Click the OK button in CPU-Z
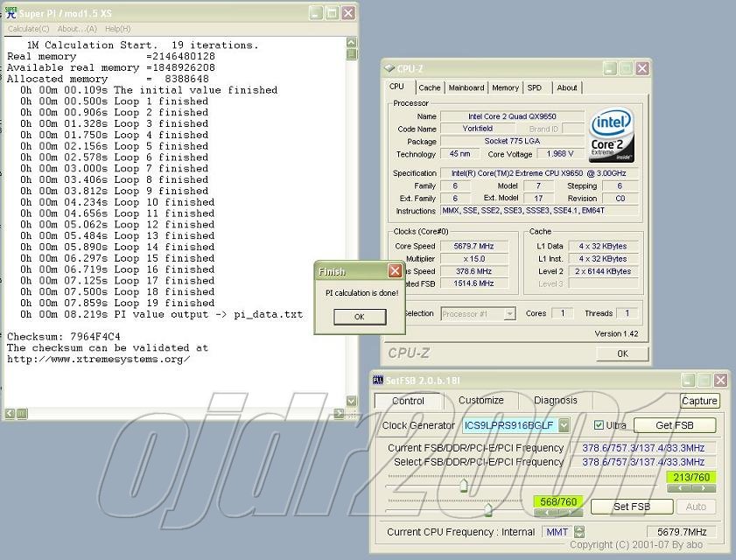The image size is (736, 560). coord(622,353)
